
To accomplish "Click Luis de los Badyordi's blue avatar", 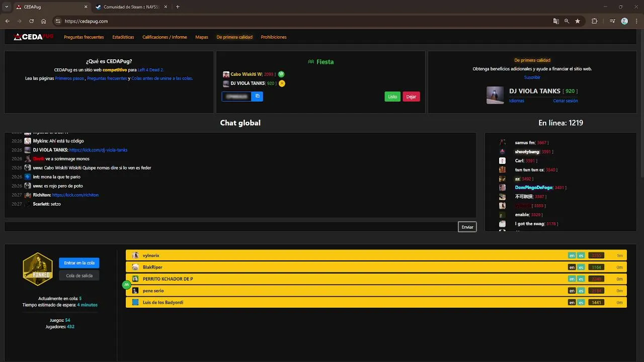I will click(135, 302).
